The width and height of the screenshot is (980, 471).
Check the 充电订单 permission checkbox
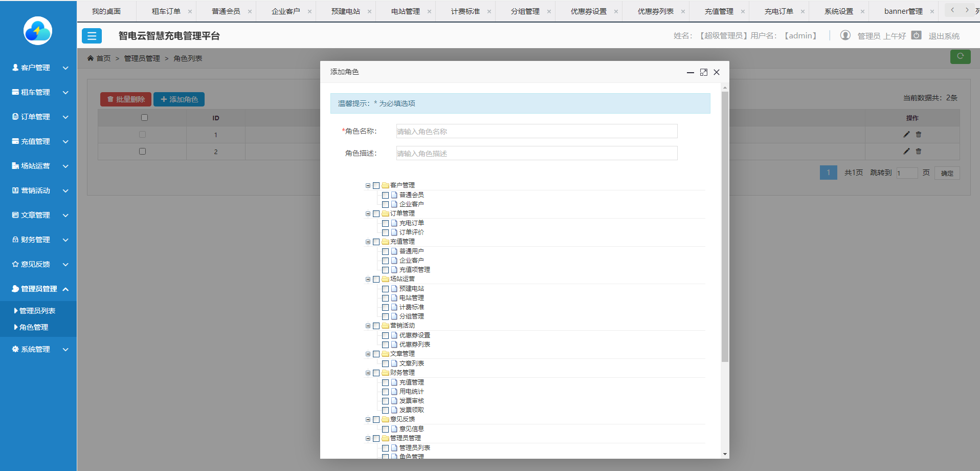click(386, 223)
